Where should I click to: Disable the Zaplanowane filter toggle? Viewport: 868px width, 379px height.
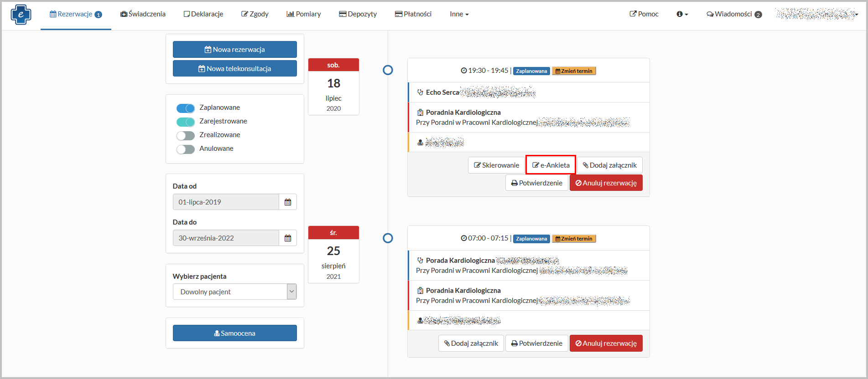click(x=186, y=108)
